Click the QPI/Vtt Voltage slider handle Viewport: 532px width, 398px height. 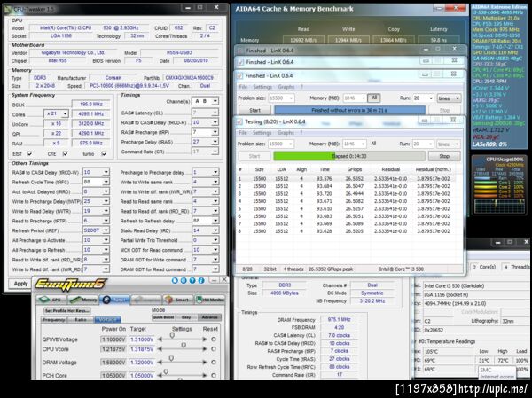(x=172, y=335)
